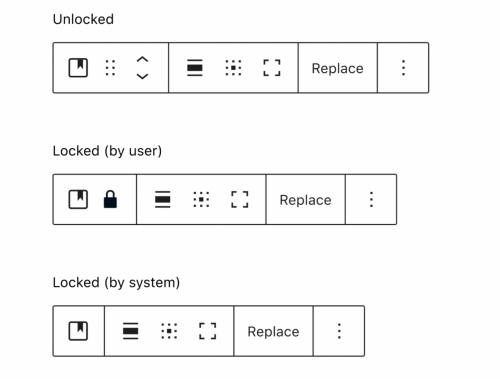The width and height of the screenshot is (500, 379).
Task: Open options menu in Unlocked toolbar
Action: 403,68
